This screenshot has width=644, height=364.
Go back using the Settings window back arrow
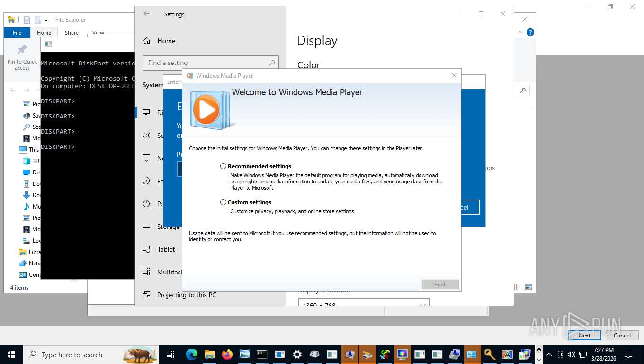(146, 14)
